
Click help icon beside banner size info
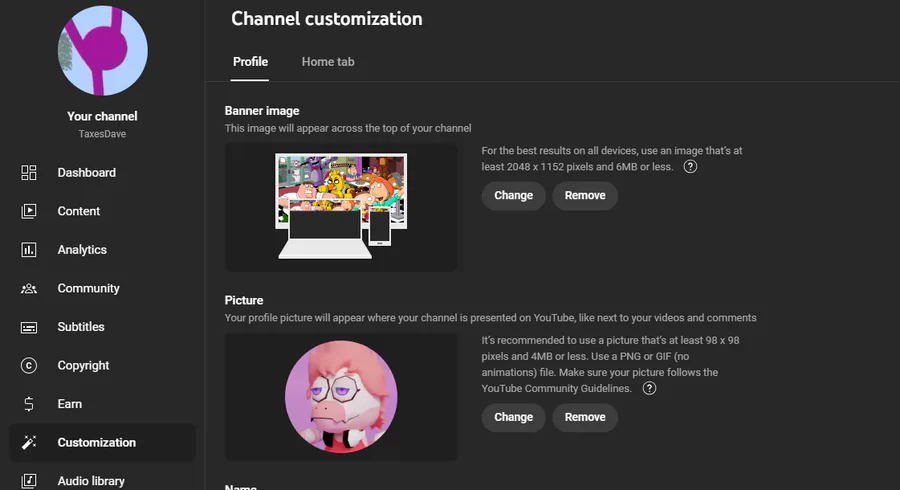(x=690, y=167)
